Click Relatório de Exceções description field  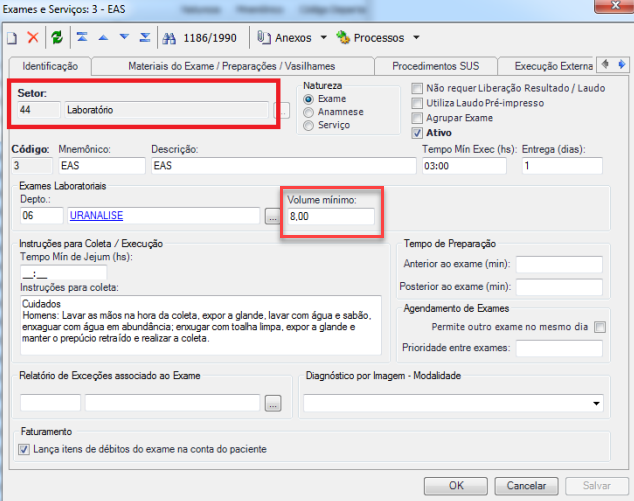[172, 403]
